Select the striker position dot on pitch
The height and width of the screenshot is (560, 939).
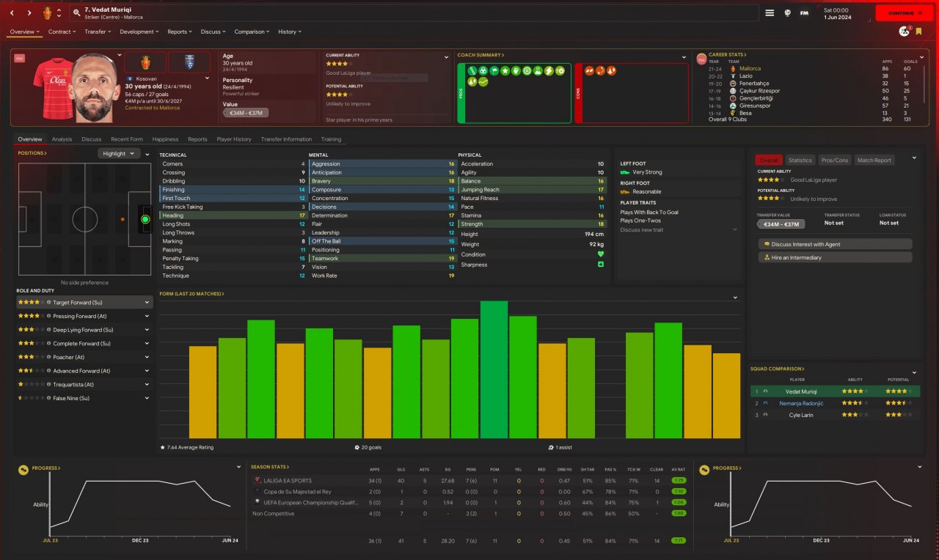point(145,219)
